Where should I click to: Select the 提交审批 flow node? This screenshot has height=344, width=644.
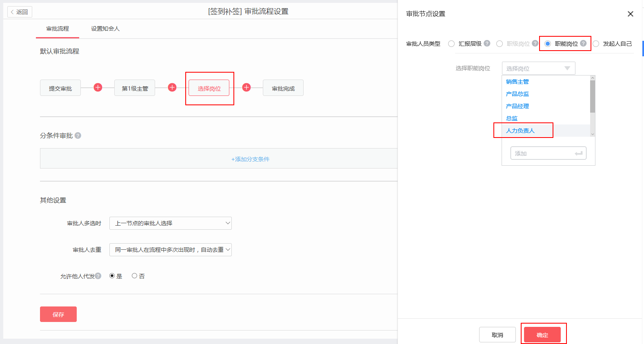click(60, 88)
